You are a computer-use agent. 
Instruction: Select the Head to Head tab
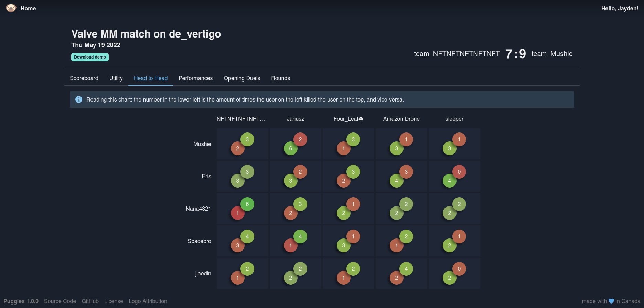pos(151,78)
